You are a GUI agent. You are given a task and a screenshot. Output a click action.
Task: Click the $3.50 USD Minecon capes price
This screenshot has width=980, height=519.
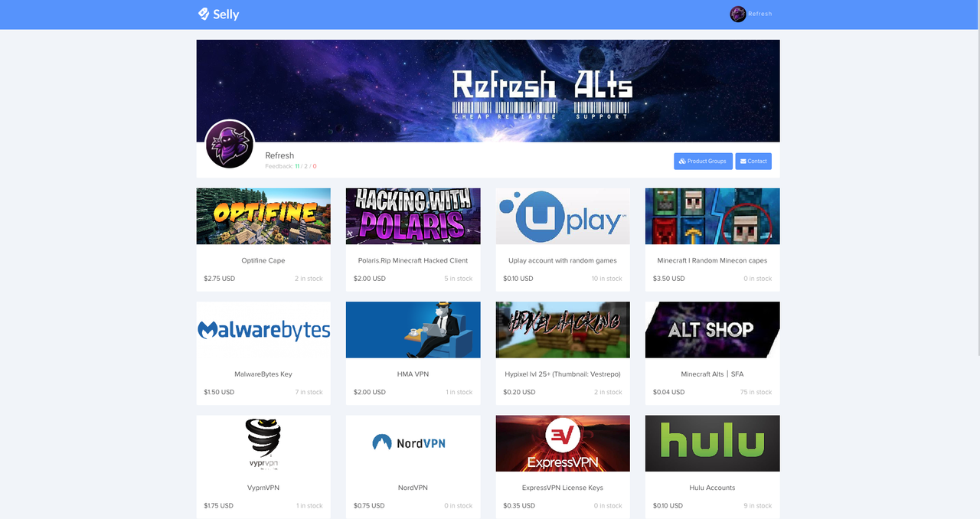click(668, 279)
